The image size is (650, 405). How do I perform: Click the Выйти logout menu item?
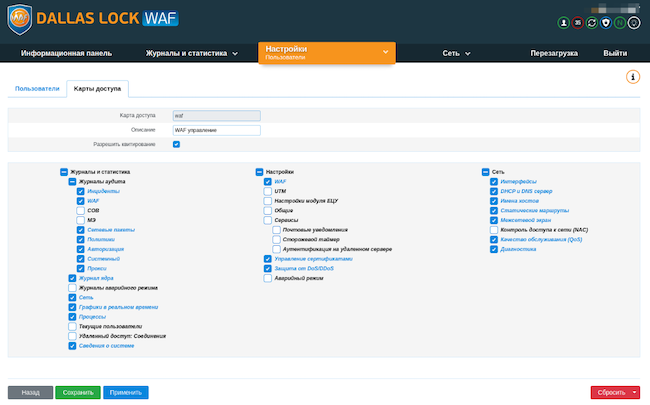tap(615, 53)
